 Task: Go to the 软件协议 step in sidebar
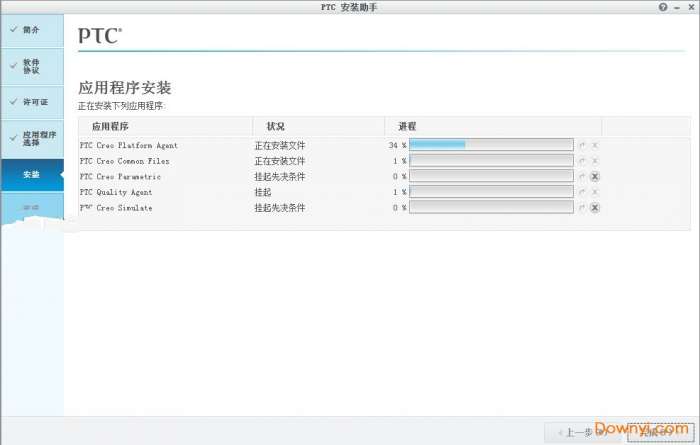32,67
